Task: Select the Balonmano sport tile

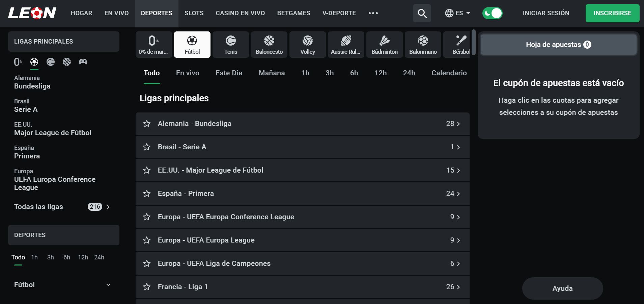Action: [423, 45]
